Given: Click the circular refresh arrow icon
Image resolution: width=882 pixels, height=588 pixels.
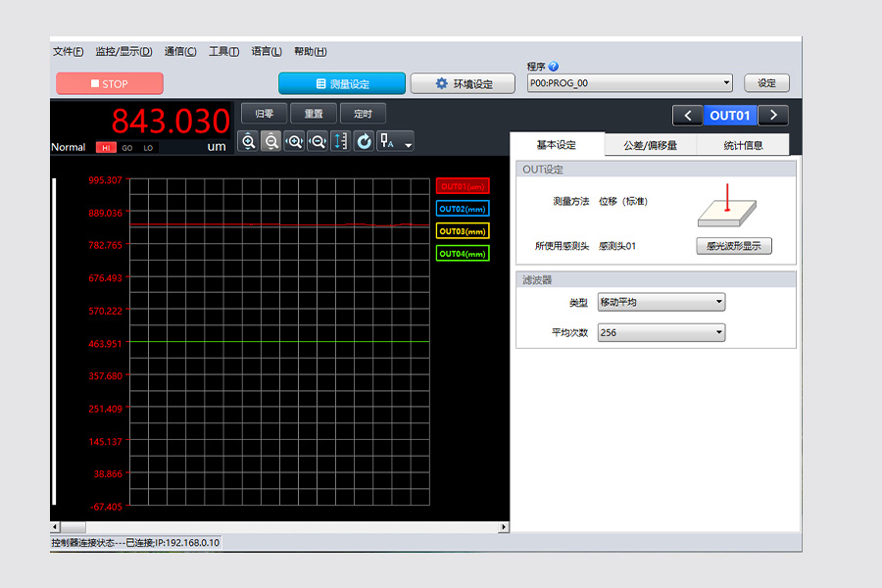Looking at the screenshot, I should point(364,141).
